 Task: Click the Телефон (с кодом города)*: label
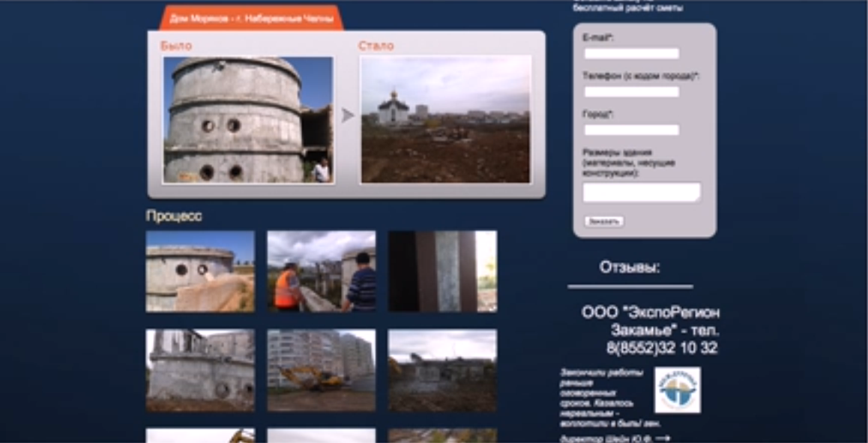pos(641,76)
